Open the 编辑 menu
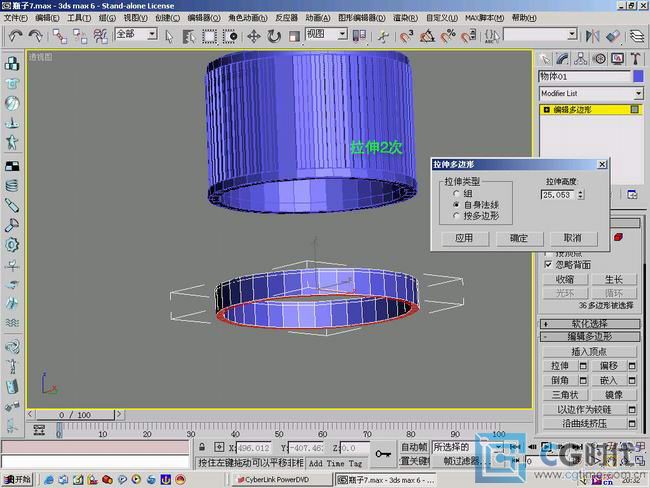 47,18
